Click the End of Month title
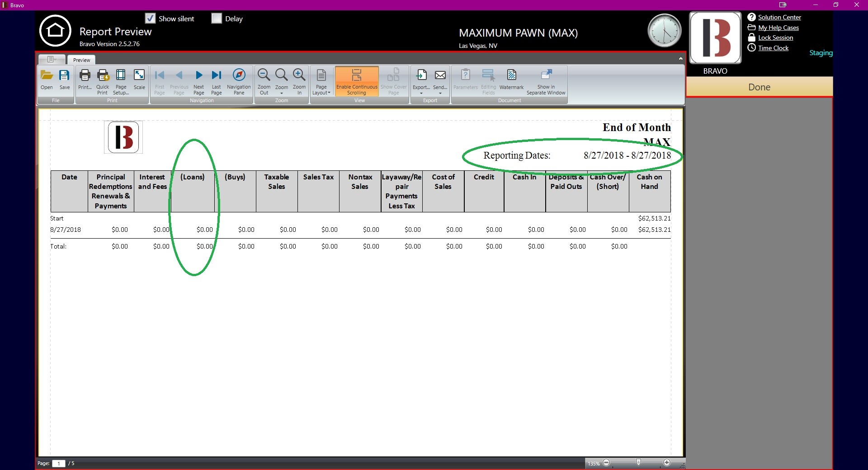The width and height of the screenshot is (868, 470). tap(637, 127)
